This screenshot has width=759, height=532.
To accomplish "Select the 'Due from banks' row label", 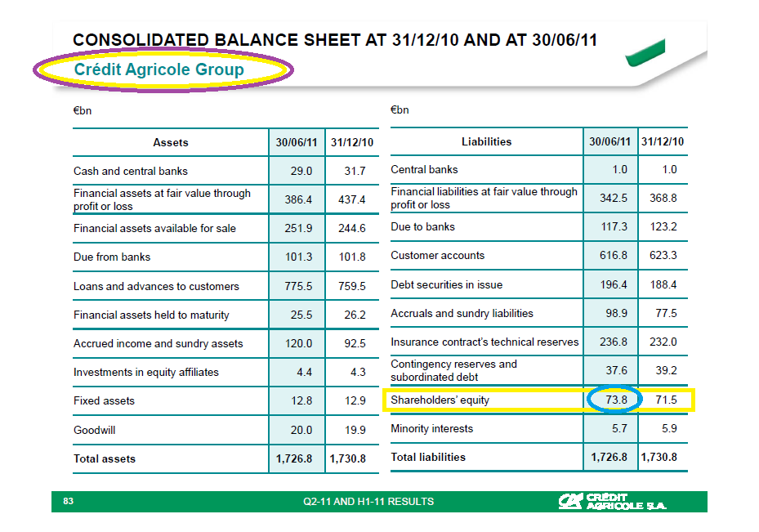I will click(x=112, y=257).
